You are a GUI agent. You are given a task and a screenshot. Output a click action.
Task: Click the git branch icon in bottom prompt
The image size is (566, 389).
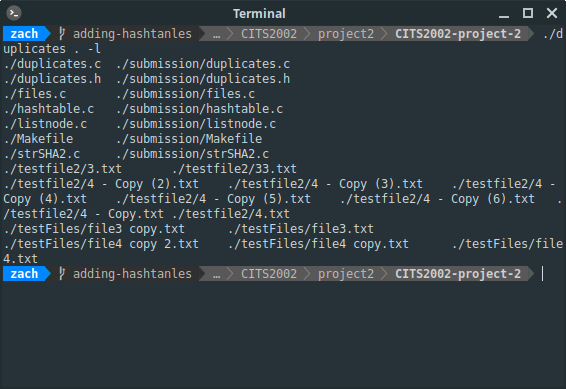[62, 274]
